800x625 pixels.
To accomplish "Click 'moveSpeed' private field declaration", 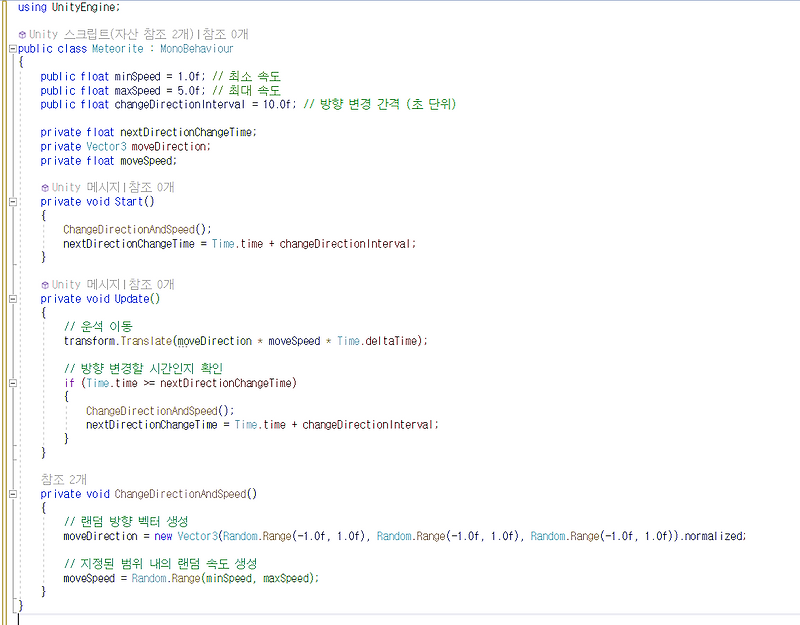I will [146, 161].
